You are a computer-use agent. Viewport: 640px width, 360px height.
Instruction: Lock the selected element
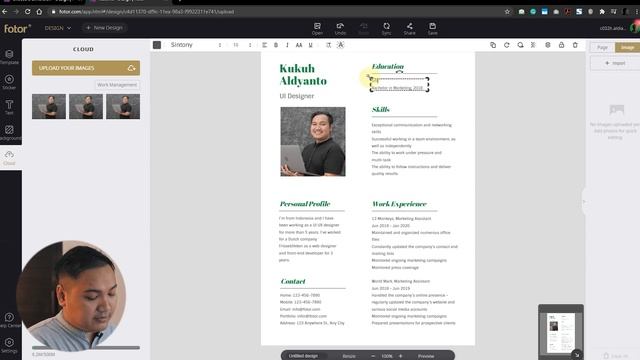(562, 45)
